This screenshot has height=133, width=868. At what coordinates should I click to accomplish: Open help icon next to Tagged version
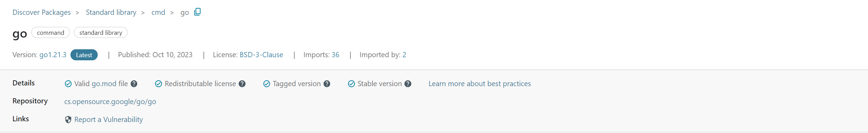[327, 84]
